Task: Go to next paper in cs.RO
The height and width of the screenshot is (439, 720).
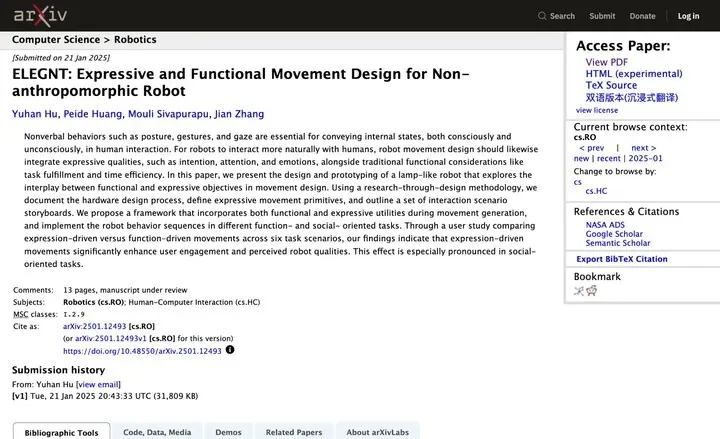Action: [x=643, y=148]
